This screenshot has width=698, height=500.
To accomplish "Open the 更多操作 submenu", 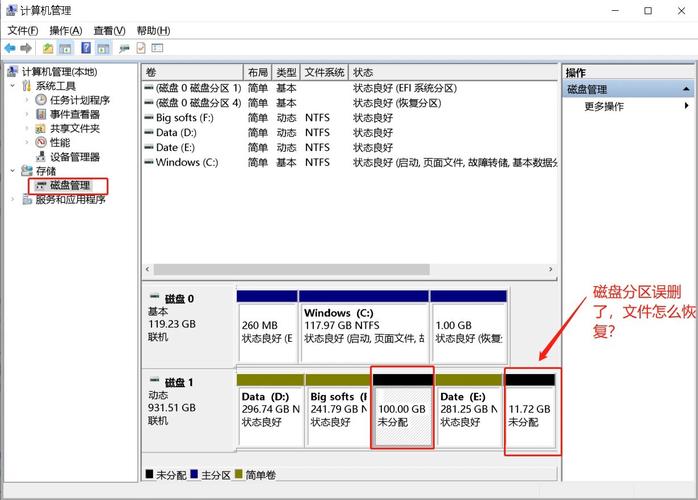I will click(630, 106).
